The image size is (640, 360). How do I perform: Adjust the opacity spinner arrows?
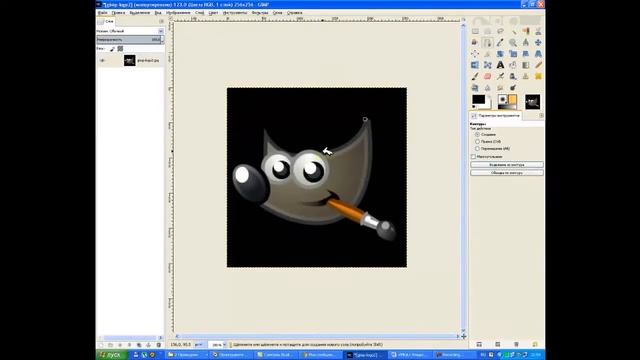[162, 40]
